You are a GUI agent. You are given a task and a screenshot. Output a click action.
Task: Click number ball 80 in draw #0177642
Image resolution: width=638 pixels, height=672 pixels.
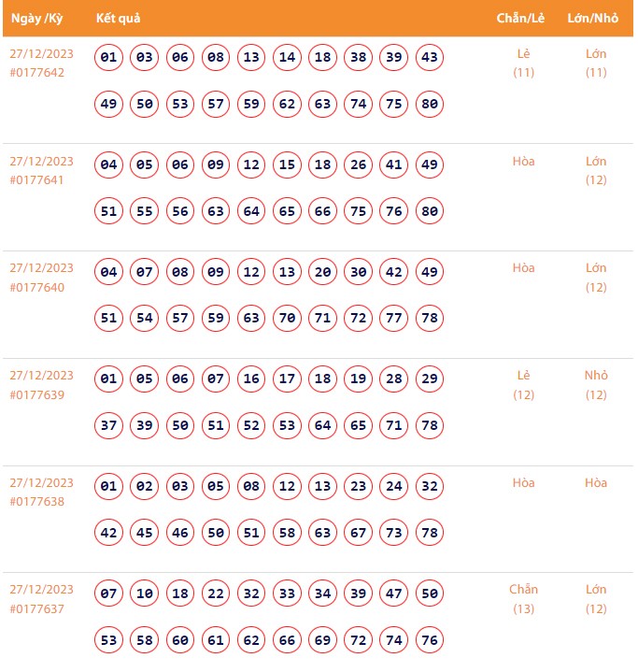[x=430, y=104]
